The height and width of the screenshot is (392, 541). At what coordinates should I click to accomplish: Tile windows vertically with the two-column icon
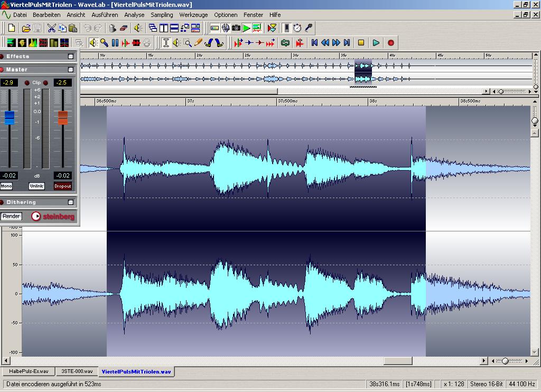[164, 28]
